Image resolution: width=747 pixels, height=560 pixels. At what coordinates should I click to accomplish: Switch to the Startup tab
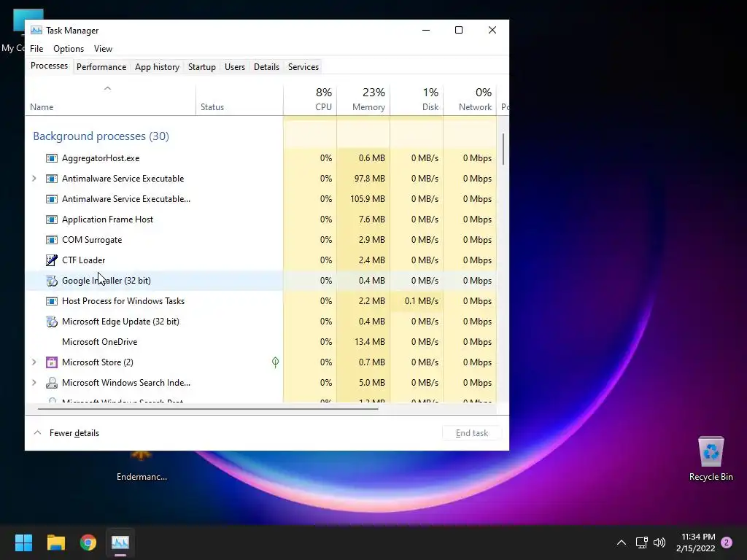202,67
